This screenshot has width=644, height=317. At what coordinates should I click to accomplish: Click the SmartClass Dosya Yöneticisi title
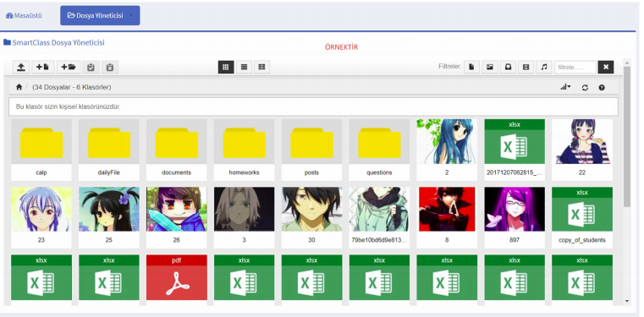pyautogui.click(x=54, y=42)
